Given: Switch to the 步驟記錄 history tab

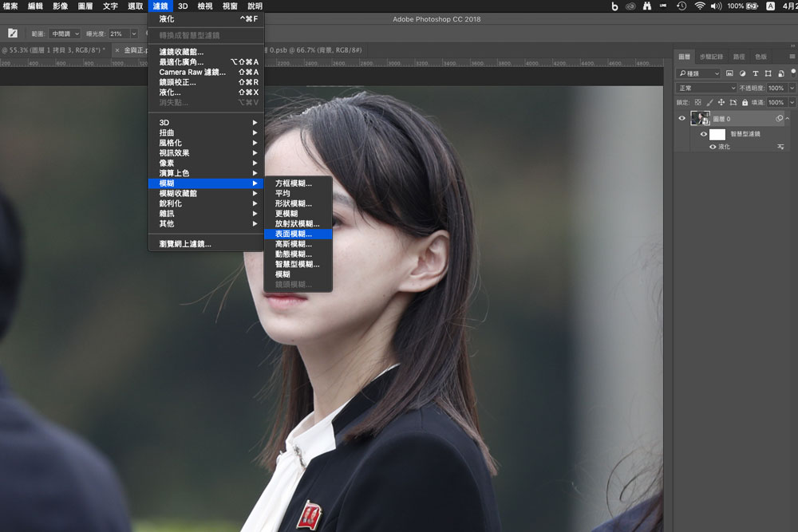Looking at the screenshot, I should pyautogui.click(x=710, y=57).
